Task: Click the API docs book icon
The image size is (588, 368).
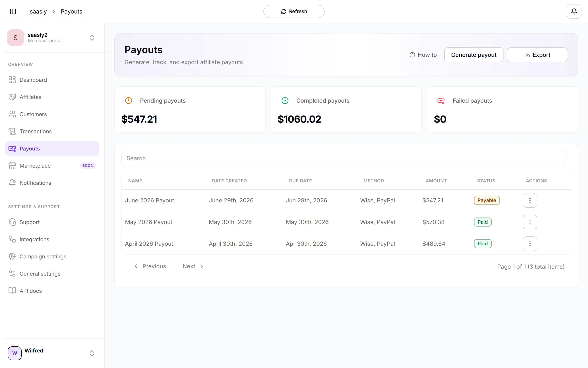Action: (12, 291)
